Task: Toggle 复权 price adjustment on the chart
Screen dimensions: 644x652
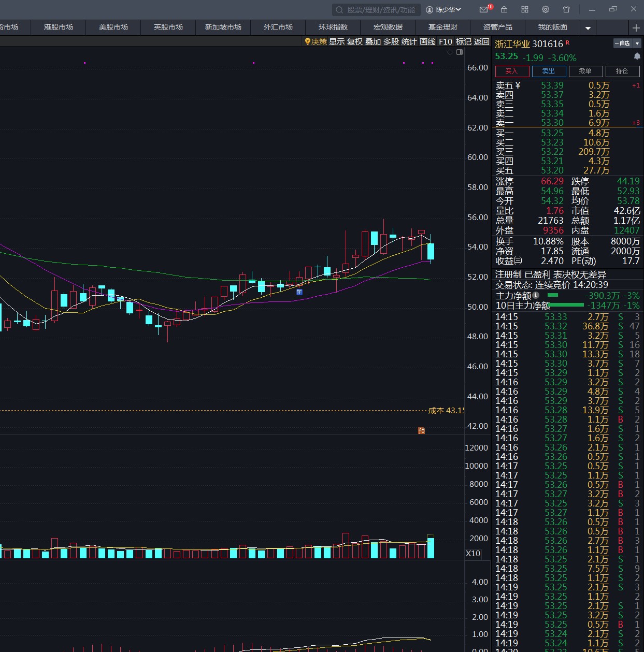Action: pyautogui.click(x=355, y=41)
